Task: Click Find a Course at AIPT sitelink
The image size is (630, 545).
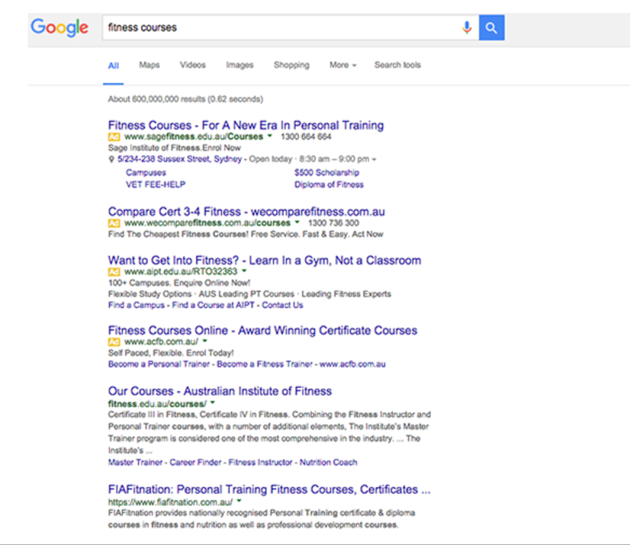Action: pos(213,305)
